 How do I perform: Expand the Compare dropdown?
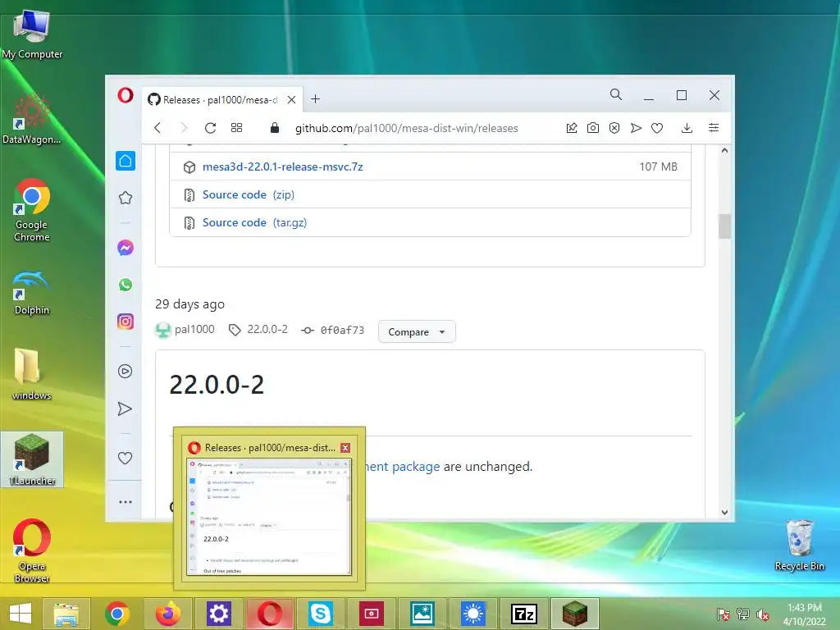click(x=417, y=331)
